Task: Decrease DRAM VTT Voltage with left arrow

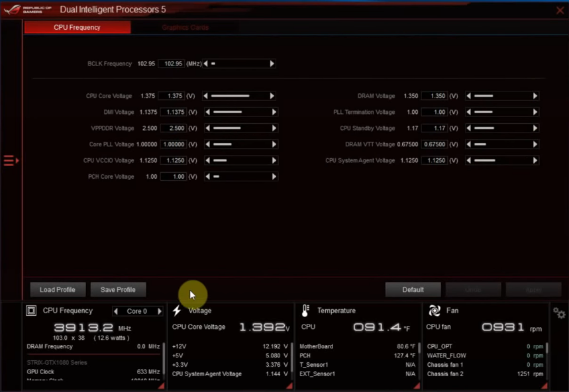Action: pos(468,144)
